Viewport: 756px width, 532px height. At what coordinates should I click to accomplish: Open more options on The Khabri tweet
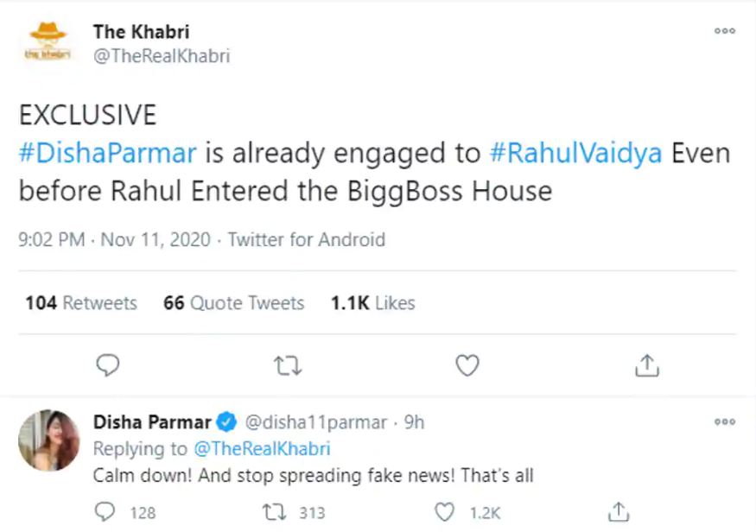click(724, 31)
